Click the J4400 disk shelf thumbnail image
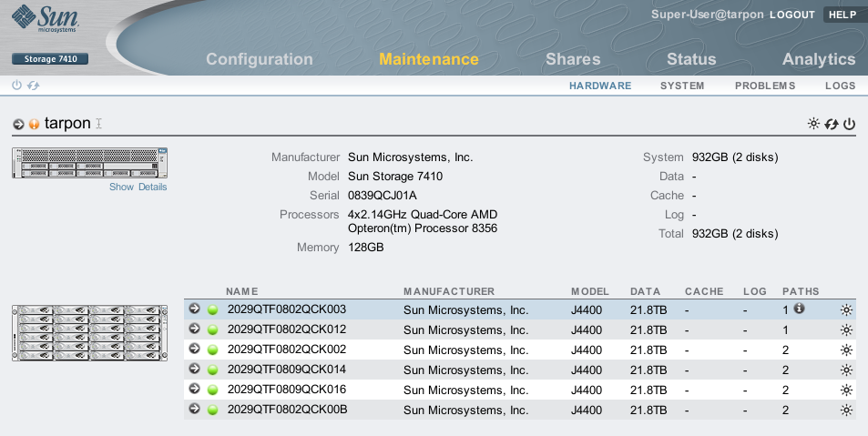This screenshot has width=868, height=436. tap(89, 333)
